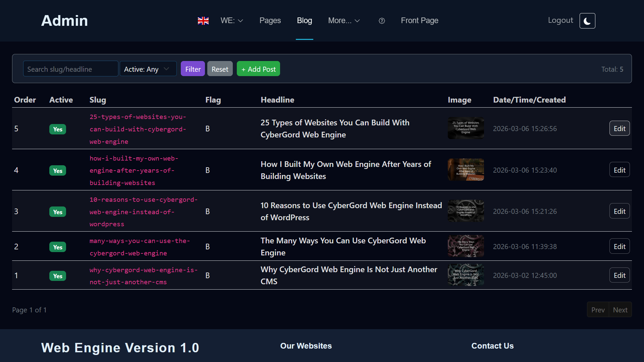Click date 2026-03-06 11:39:38
This screenshot has height=362, width=644.
[525, 246]
